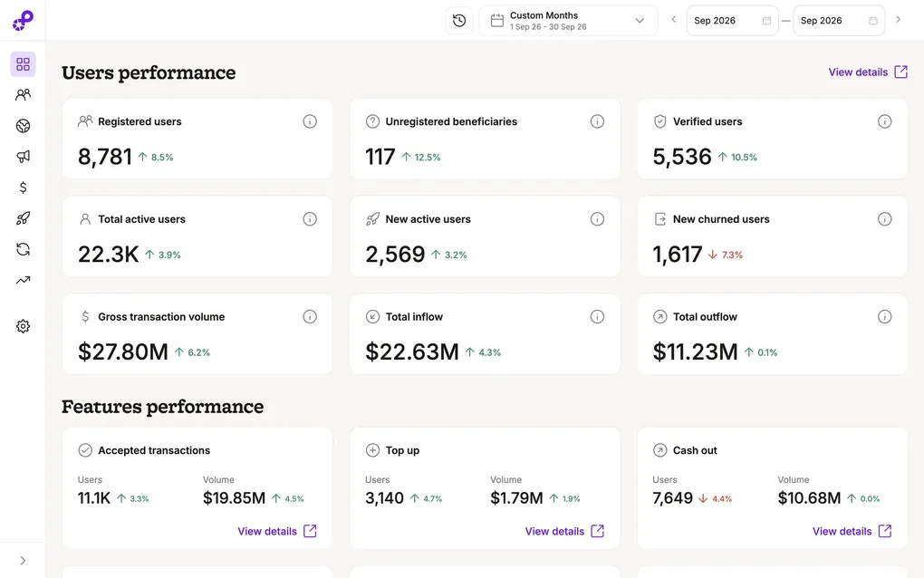
Task: Show info for Registered users
Action: tap(310, 121)
